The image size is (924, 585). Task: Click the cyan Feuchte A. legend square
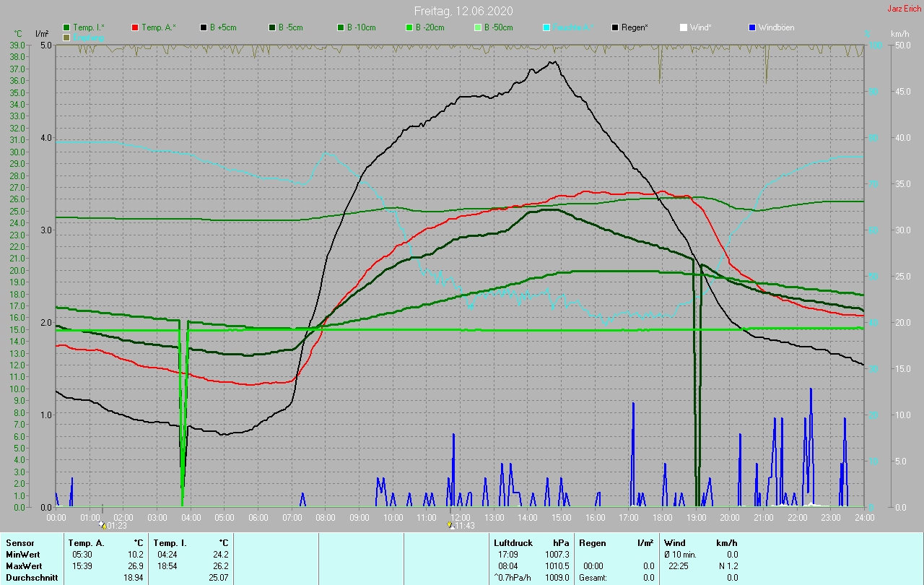pyautogui.click(x=547, y=27)
